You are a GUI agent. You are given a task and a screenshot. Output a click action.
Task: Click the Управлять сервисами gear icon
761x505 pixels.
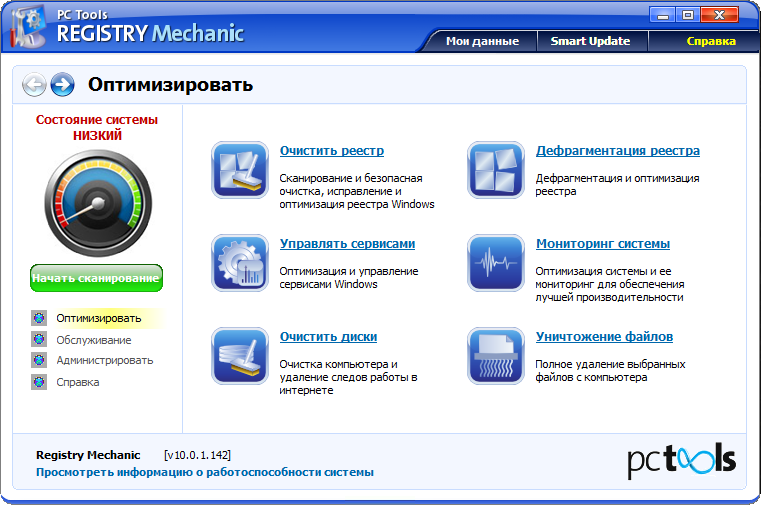(240, 263)
